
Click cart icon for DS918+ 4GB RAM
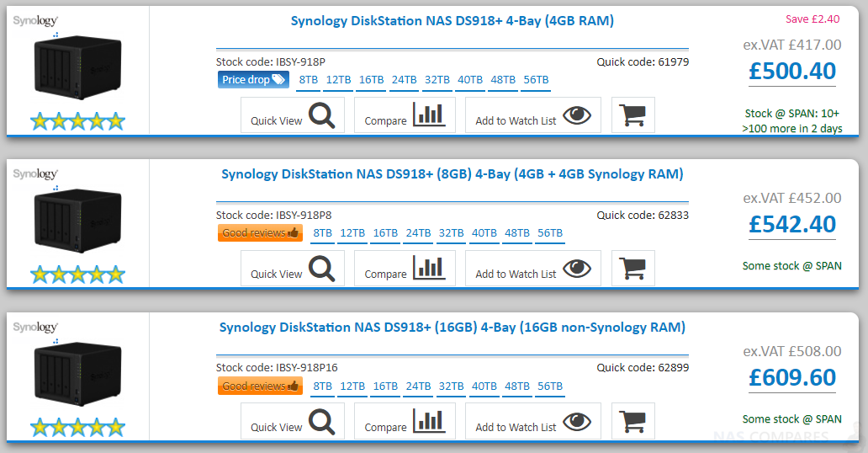[x=633, y=115]
